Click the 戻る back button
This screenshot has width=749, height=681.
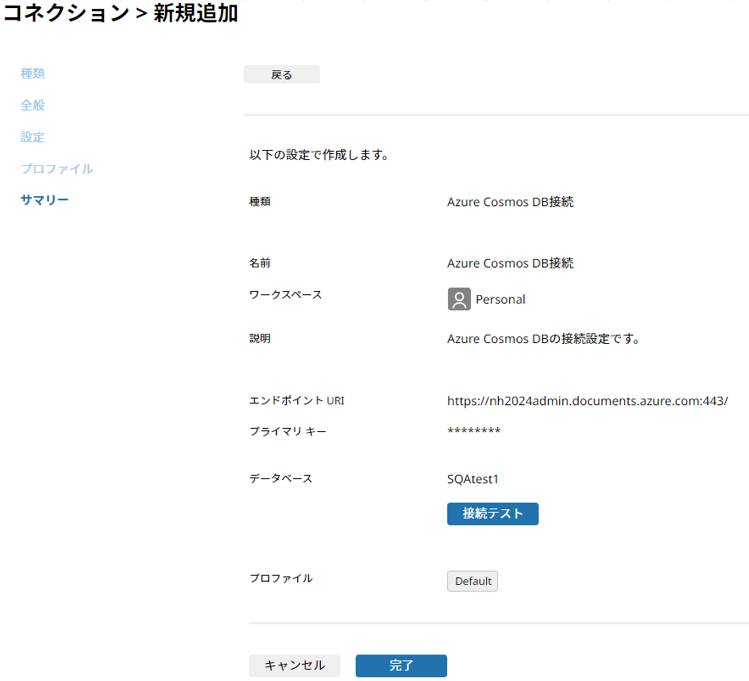click(281, 74)
